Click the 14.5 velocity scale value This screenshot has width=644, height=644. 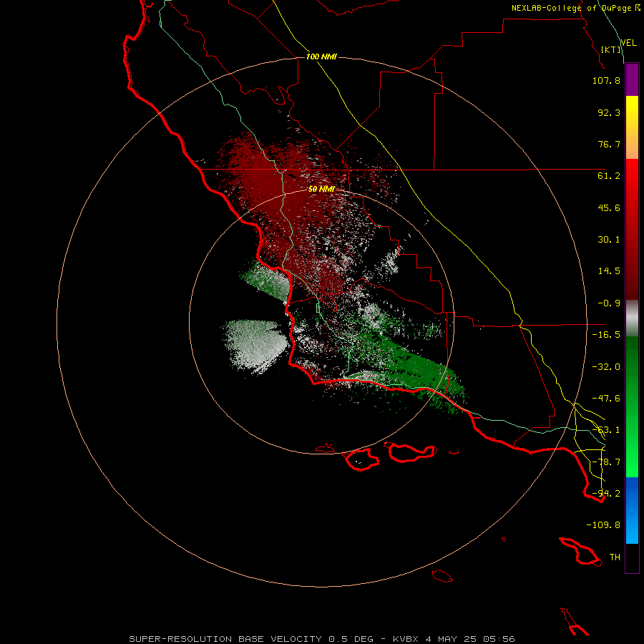(609, 271)
